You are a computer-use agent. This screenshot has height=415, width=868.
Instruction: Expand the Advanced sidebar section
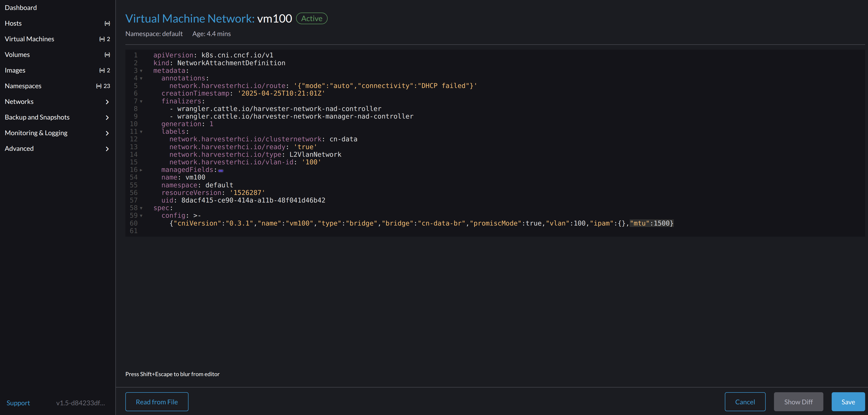click(x=107, y=149)
